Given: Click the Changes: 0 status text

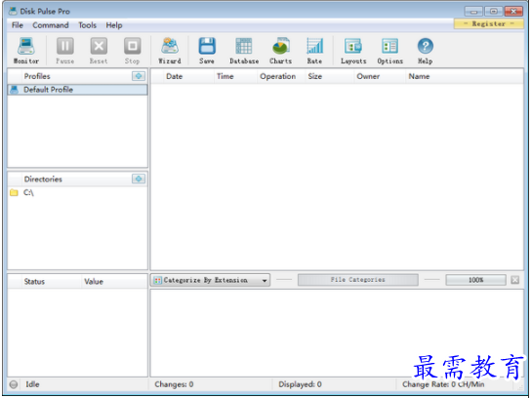Looking at the screenshot, I should [x=174, y=384].
